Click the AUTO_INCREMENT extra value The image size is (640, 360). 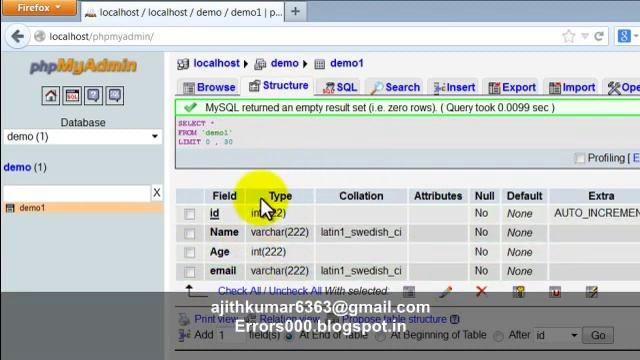tap(597, 213)
